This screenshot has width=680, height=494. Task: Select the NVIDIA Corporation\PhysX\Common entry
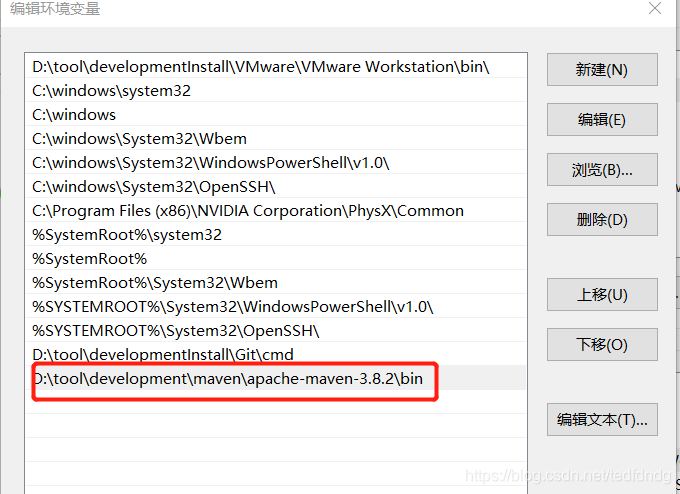(x=276, y=210)
